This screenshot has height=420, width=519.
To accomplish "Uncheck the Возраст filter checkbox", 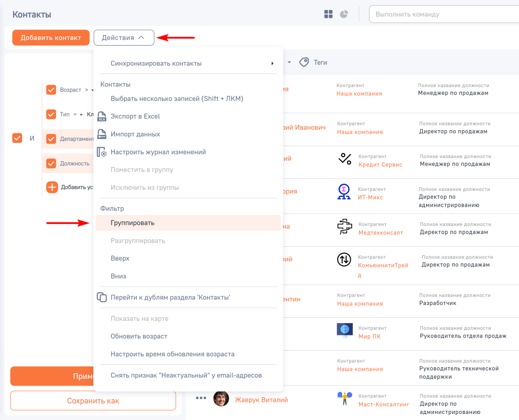I will tap(51, 90).
